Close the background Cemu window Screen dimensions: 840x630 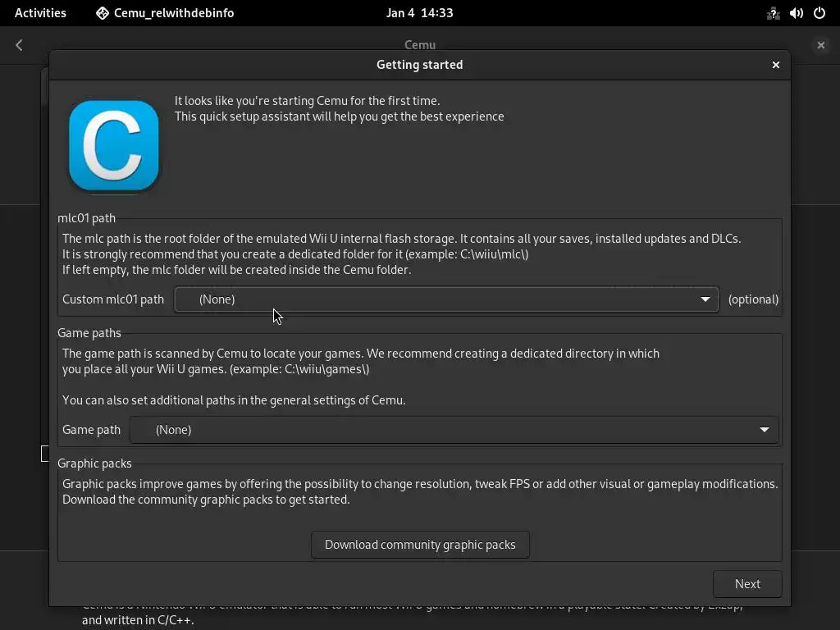(820, 45)
